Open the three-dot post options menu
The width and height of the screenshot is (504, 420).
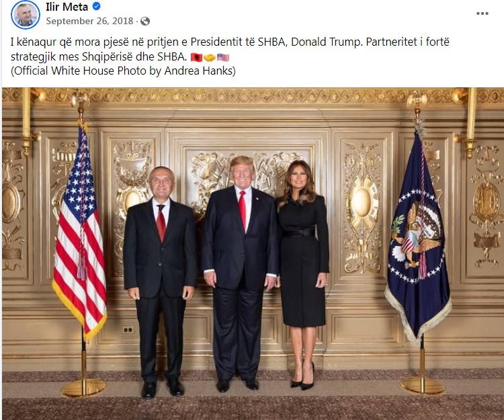point(482,13)
